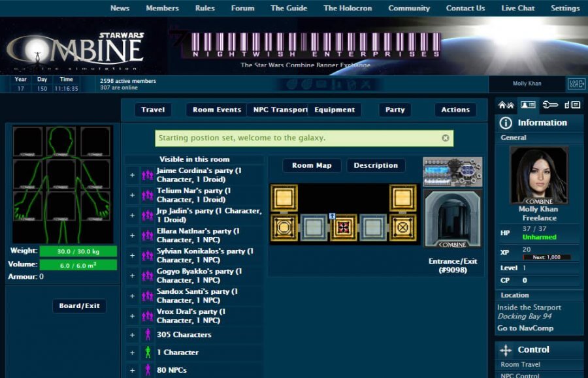This screenshot has width=588, height=378.
Task: Expand Telium Nar's party row
Action: coord(133,195)
